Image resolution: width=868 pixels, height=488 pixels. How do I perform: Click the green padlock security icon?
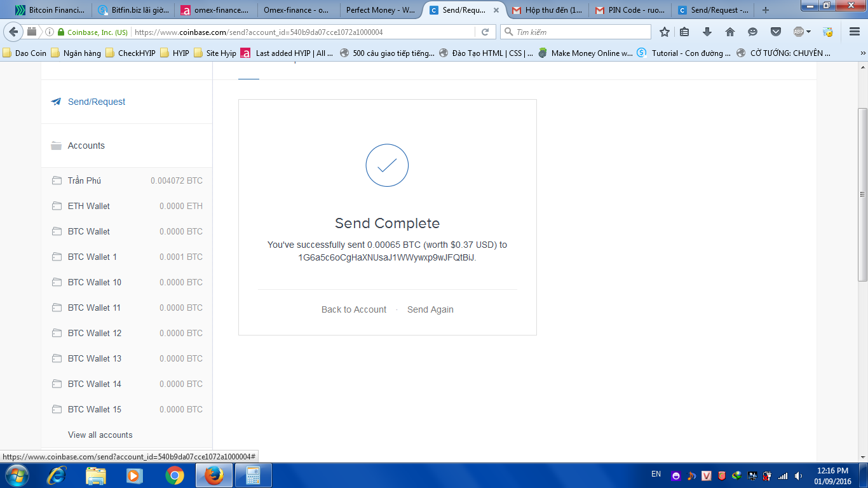pos(61,32)
